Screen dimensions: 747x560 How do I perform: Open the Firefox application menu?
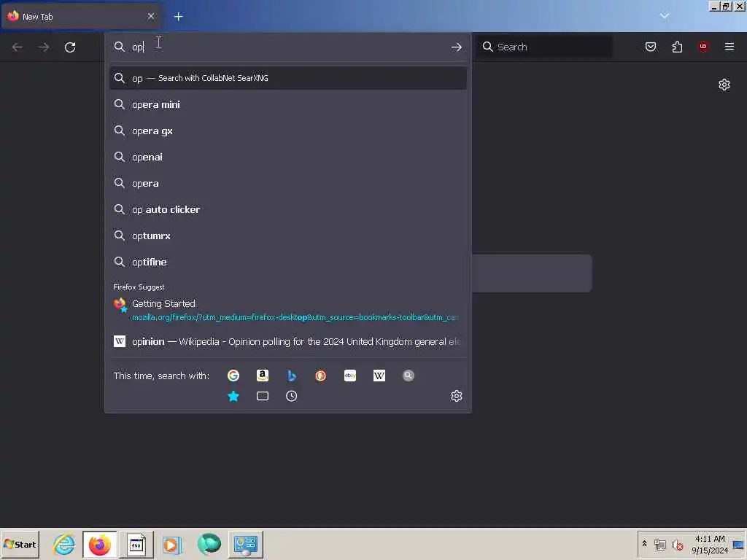click(729, 47)
